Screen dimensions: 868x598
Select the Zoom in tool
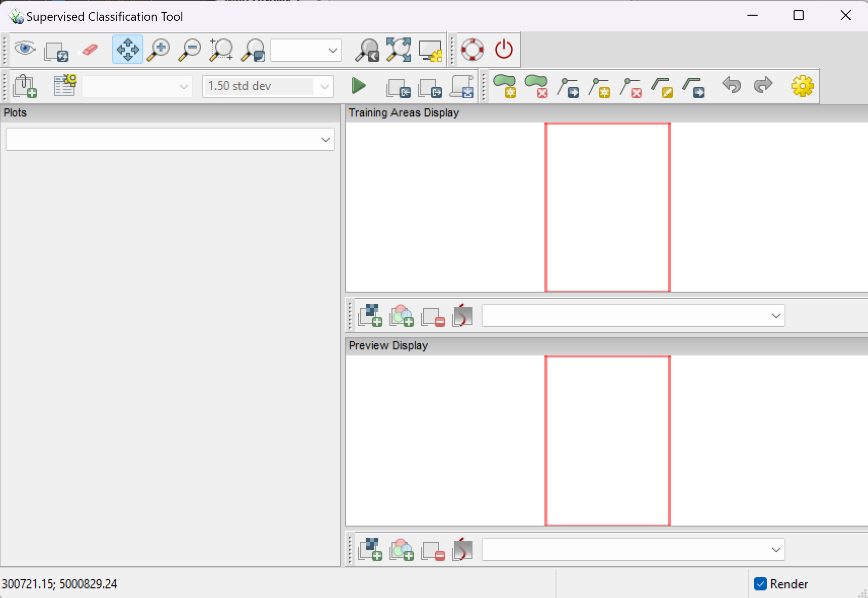[x=159, y=50]
